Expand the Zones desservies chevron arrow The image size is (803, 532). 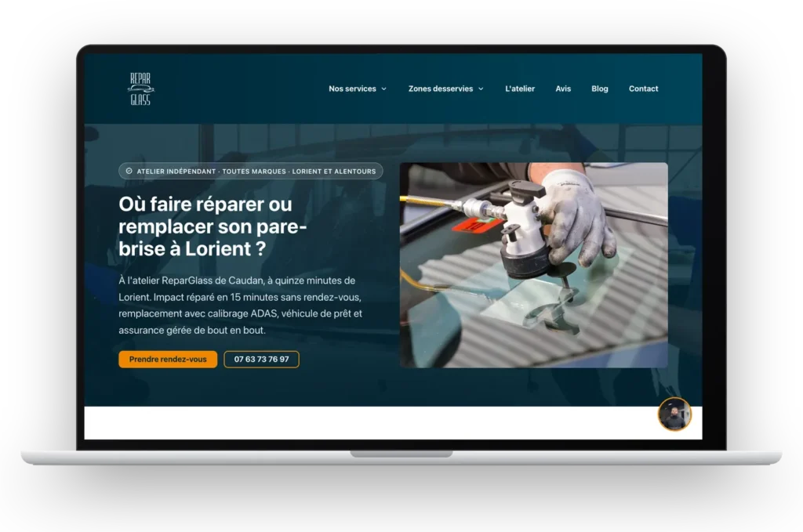[x=481, y=89]
